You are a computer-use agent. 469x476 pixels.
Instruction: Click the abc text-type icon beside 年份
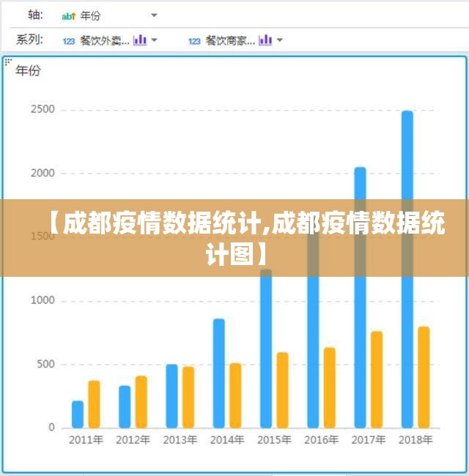point(68,16)
